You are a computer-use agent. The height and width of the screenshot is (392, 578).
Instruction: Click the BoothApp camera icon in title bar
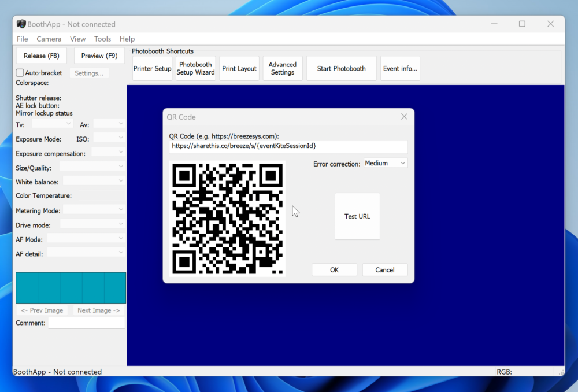pos(21,24)
